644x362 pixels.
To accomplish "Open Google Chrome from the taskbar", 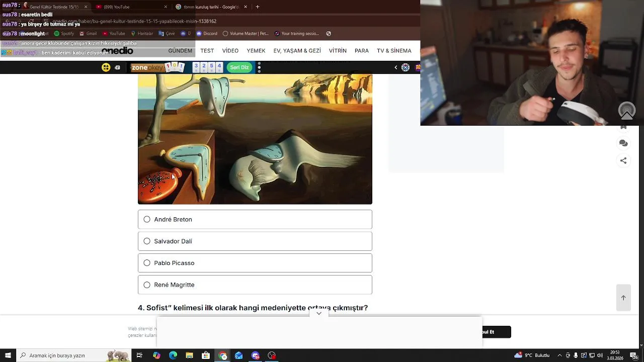I will tap(222, 355).
